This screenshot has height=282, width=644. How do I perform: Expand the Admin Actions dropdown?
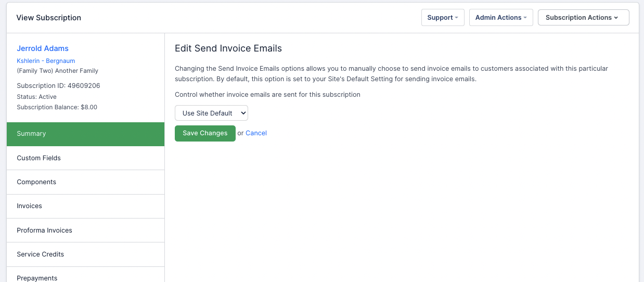(500, 18)
